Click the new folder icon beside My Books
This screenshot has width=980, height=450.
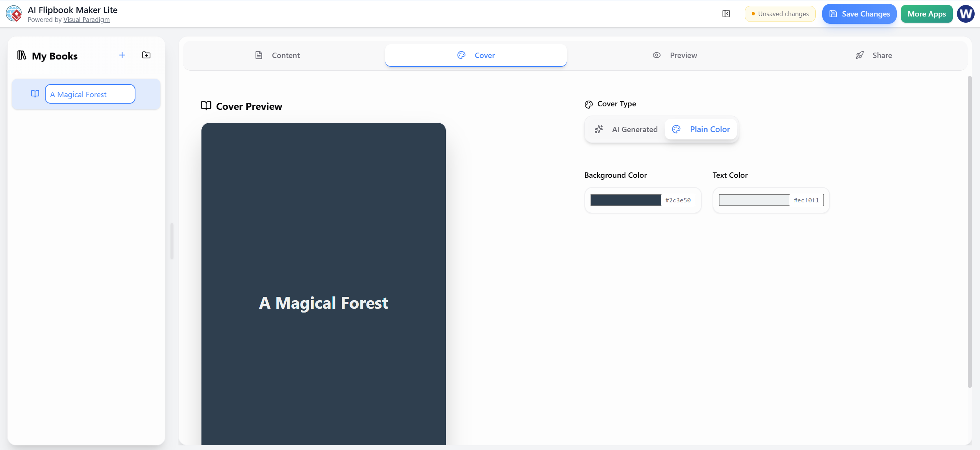point(146,55)
